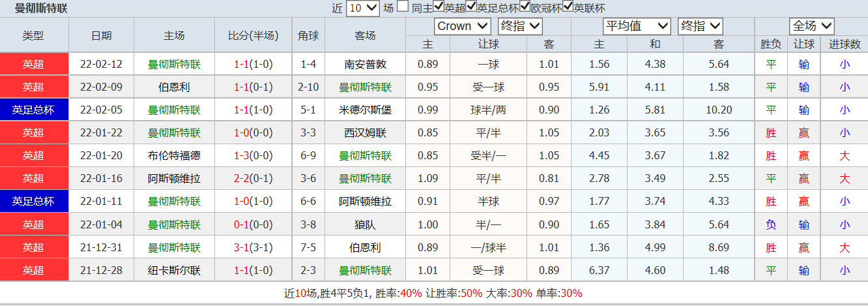The height and width of the screenshot is (306, 868).
Task: Open home team 曼彻斯特联 in 22-02-12 row
Action: point(174,64)
